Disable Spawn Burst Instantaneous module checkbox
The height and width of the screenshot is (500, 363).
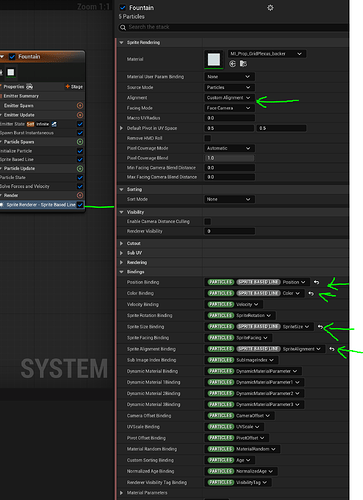80,133
